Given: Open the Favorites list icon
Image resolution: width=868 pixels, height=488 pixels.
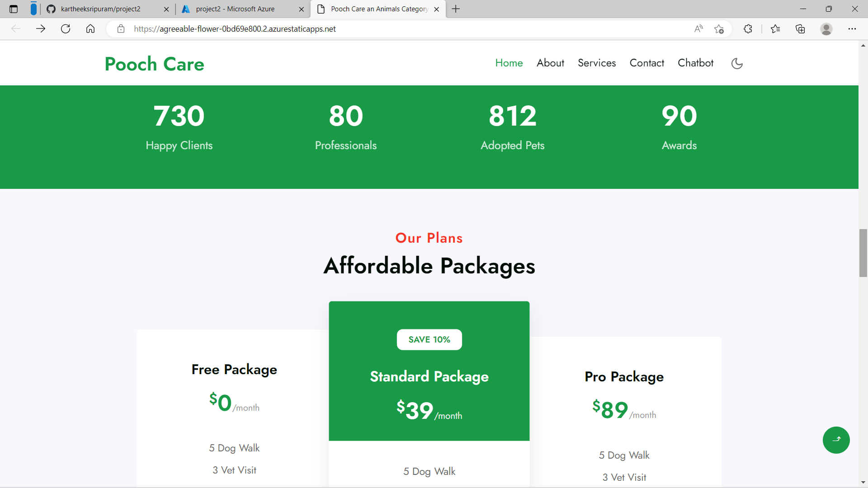Looking at the screenshot, I should click(775, 29).
